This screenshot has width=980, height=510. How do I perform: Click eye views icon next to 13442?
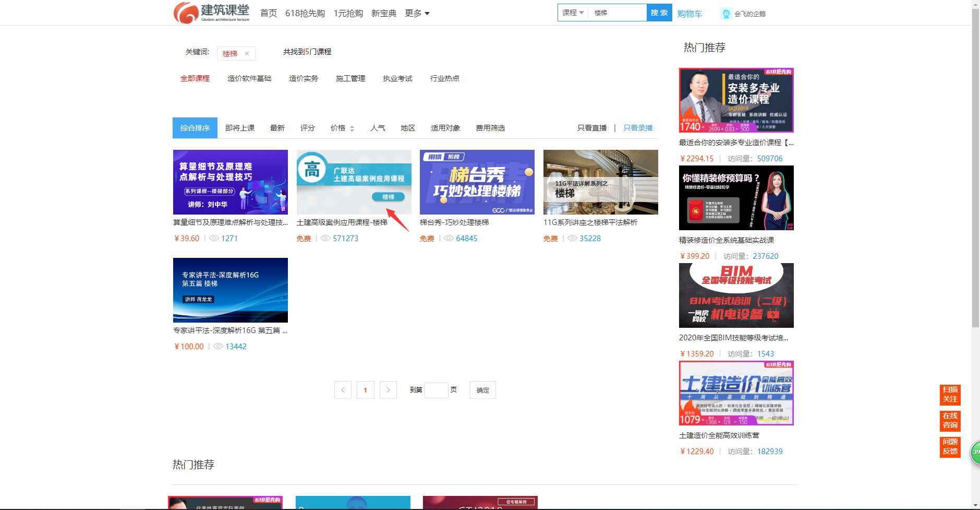(x=218, y=347)
